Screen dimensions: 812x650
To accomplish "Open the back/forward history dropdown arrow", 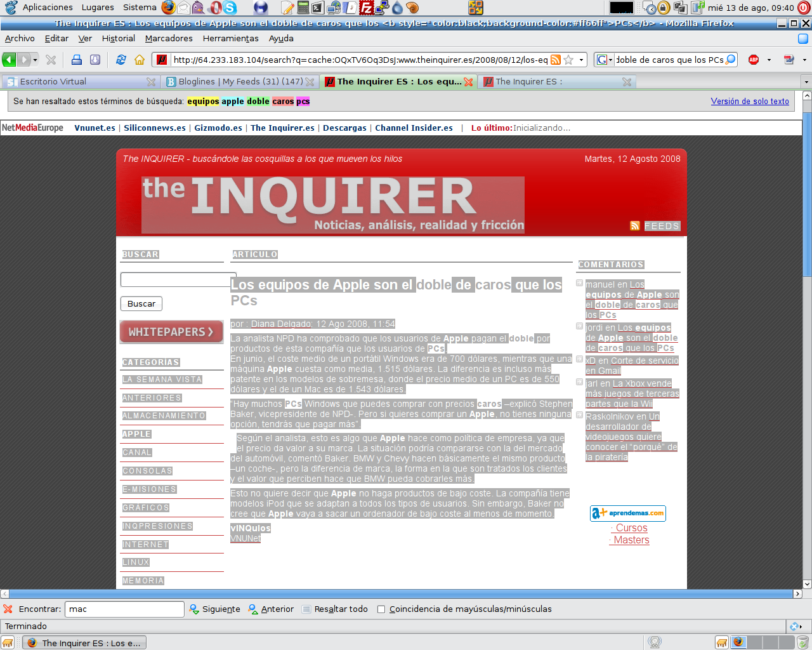I will 36,60.
